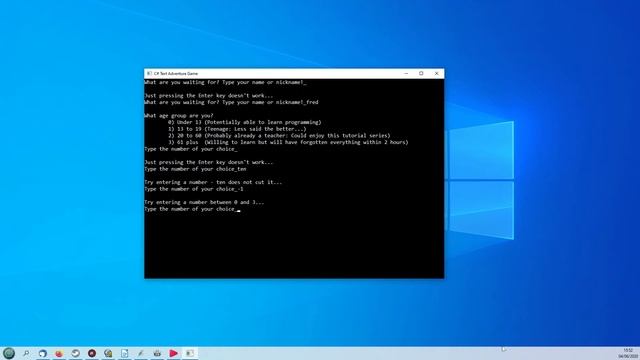Open the taskbar icon left of the red play triangle
Image resolution: width=640 pixels, height=360 pixels.
[x=157, y=353]
